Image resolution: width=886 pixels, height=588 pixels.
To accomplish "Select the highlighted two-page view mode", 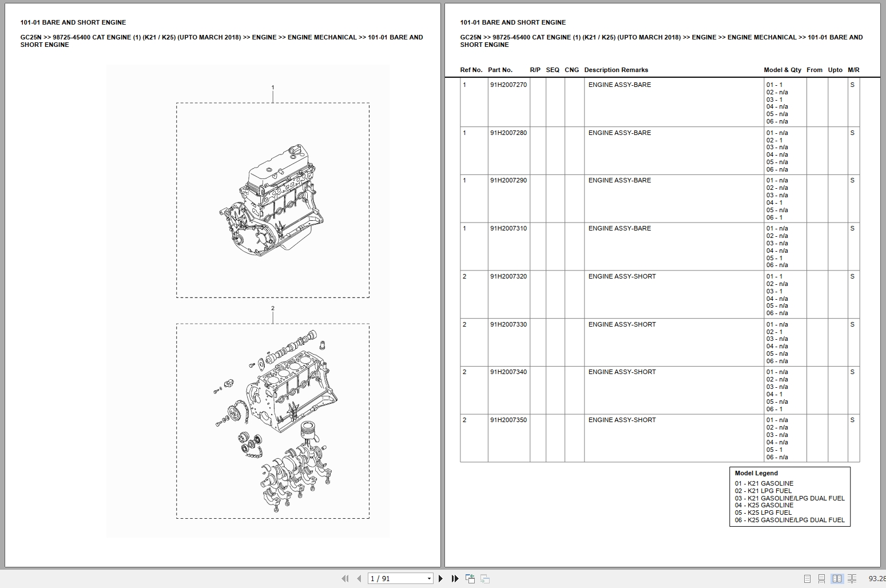I will 838,579.
